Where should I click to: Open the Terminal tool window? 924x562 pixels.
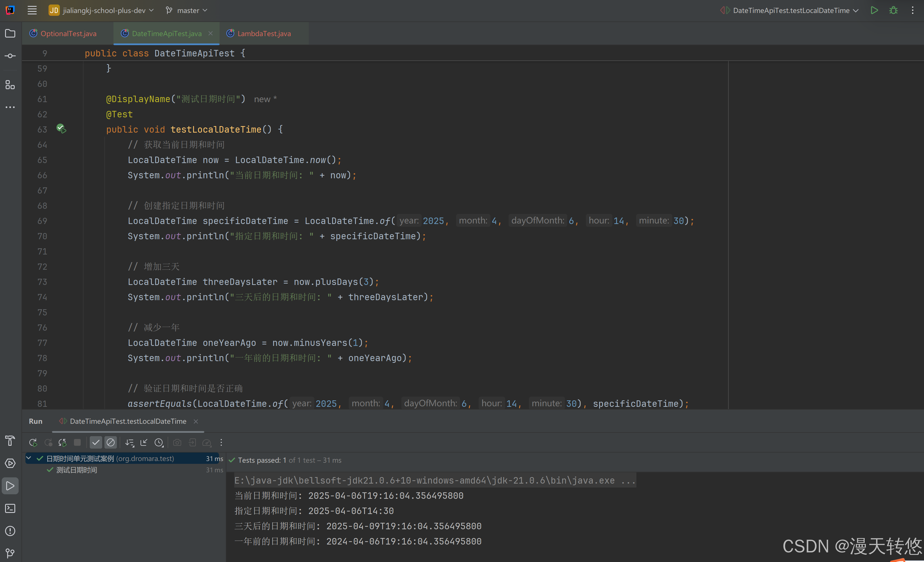click(10, 508)
